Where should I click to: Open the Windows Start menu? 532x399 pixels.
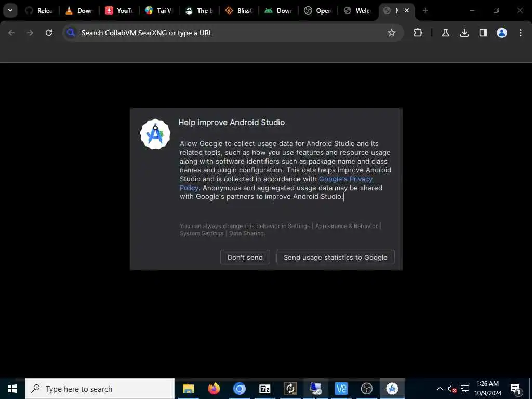(x=12, y=389)
